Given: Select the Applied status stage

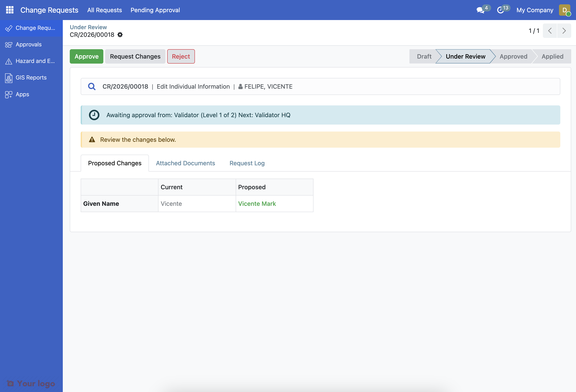Looking at the screenshot, I should (552, 56).
